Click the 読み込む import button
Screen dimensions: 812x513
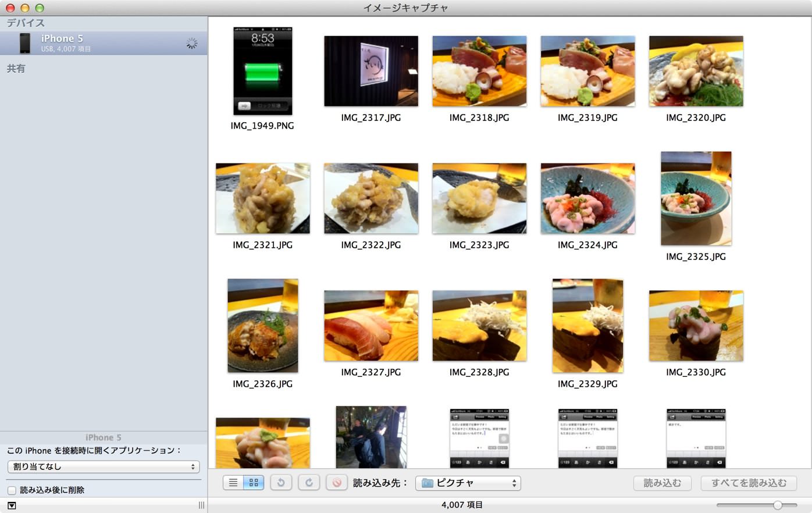click(x=662, y=483)
